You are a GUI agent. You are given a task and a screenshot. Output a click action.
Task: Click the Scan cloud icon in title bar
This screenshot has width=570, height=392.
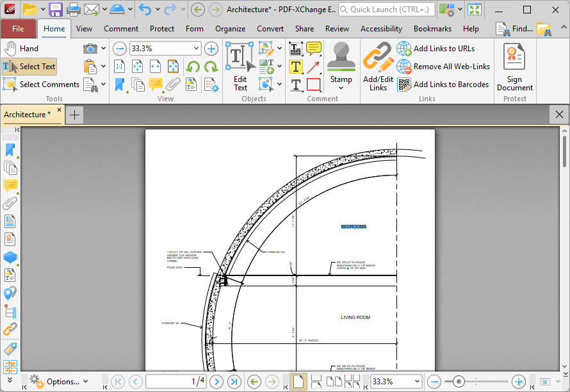pos(117,10)
